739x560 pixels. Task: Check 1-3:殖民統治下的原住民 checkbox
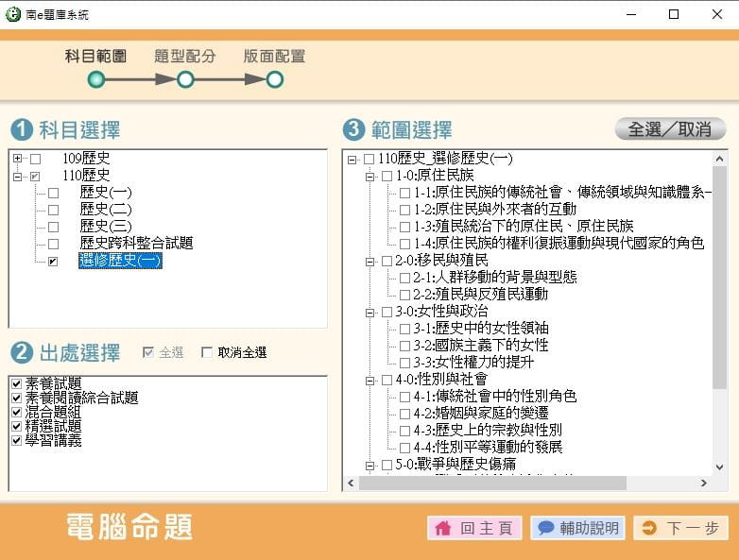click(404, 227)
